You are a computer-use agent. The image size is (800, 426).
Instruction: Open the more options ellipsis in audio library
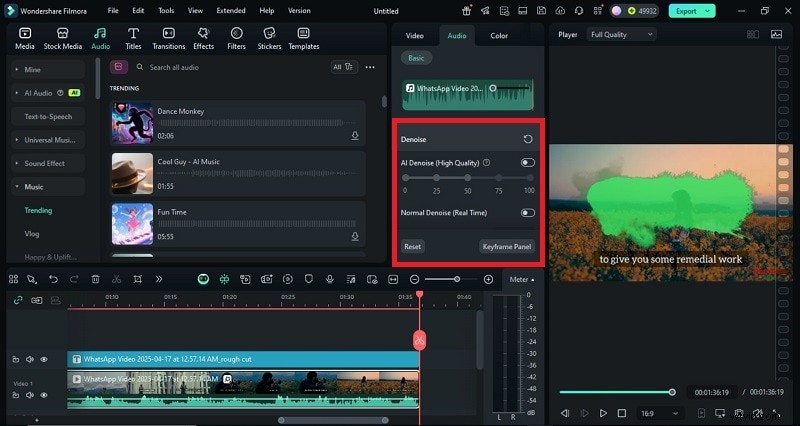pyautogui.click(x=370, y=67)
